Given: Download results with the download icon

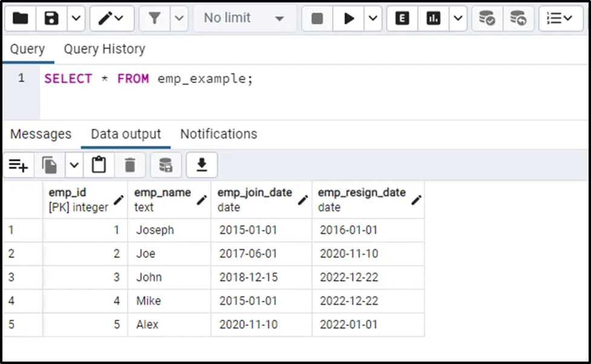Looking at the screenshot, I should point(202,165).
